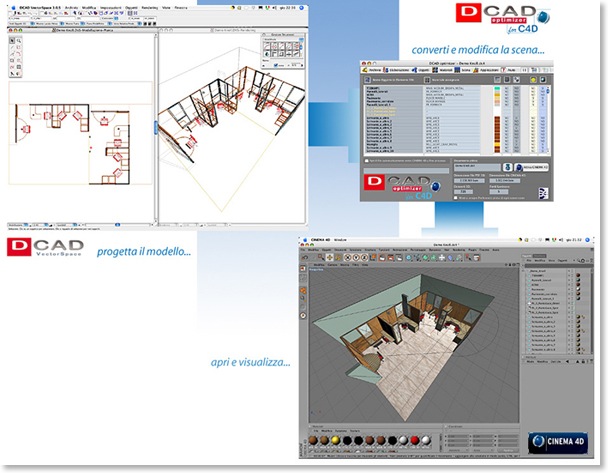Toggle the Y axis lock in Cinema 4D
This screenshot has width=608, height=473.
[x=356, y=257]
